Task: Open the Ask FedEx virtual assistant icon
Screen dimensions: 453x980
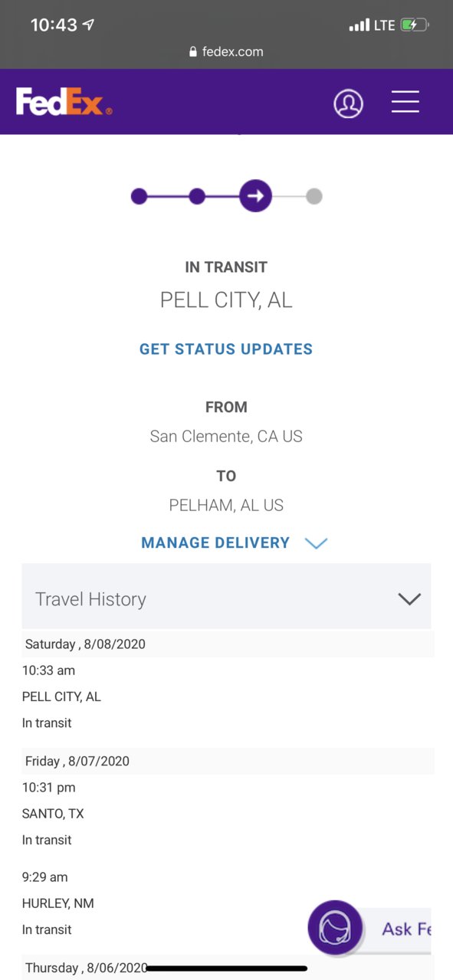Action: [335, 927]
